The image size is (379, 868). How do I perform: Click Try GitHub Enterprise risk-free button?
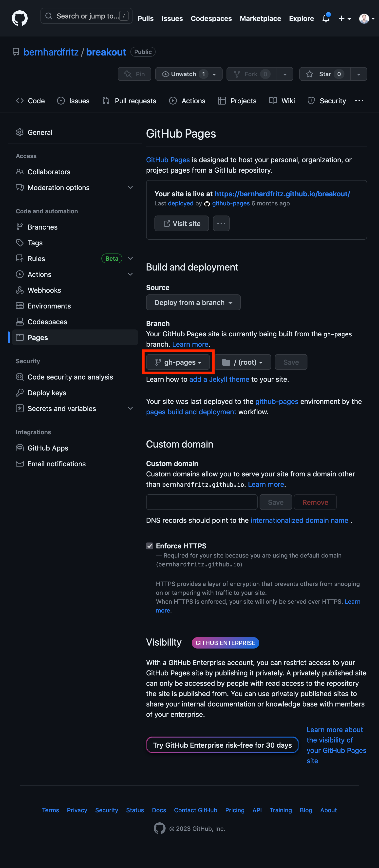[222, 745]
